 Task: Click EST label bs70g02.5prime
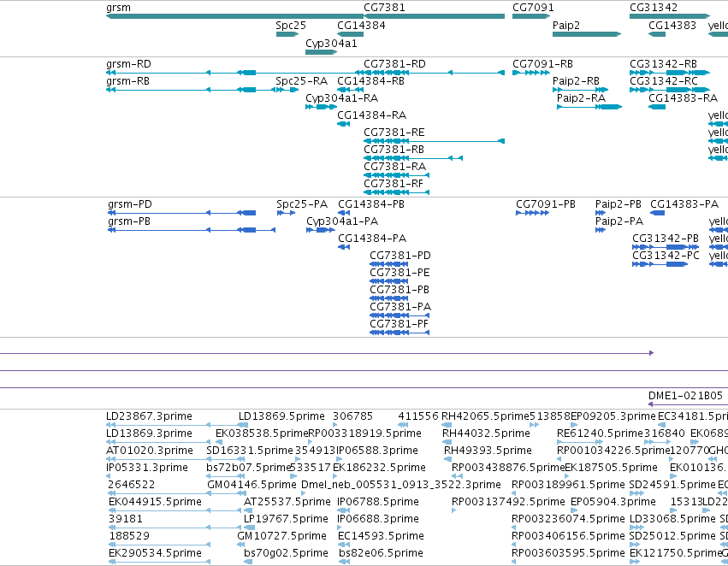pos(286,553)
